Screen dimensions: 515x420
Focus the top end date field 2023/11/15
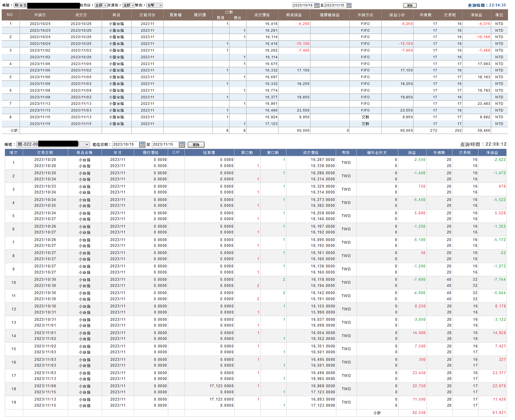point(335,5)
